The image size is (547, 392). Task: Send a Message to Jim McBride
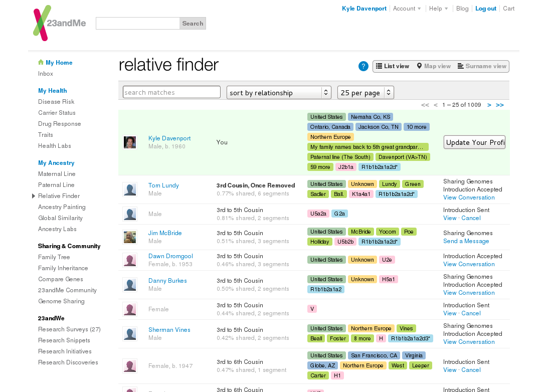pos(466,241)
